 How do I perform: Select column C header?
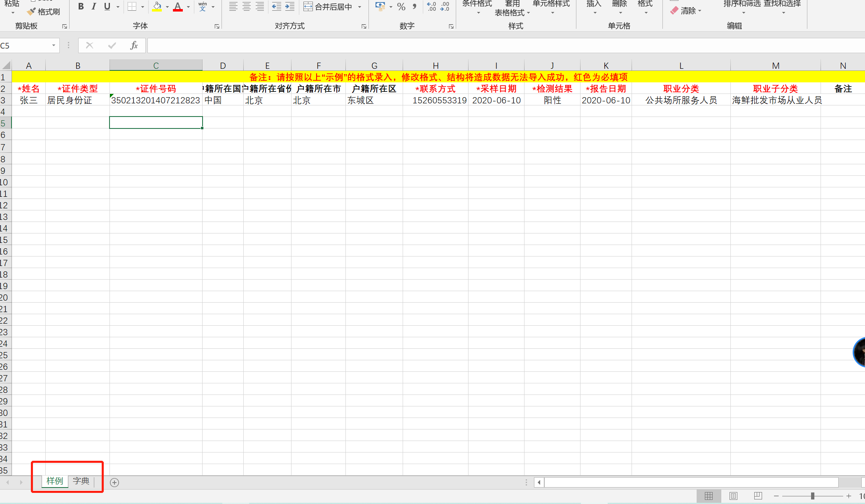point(156,65)
